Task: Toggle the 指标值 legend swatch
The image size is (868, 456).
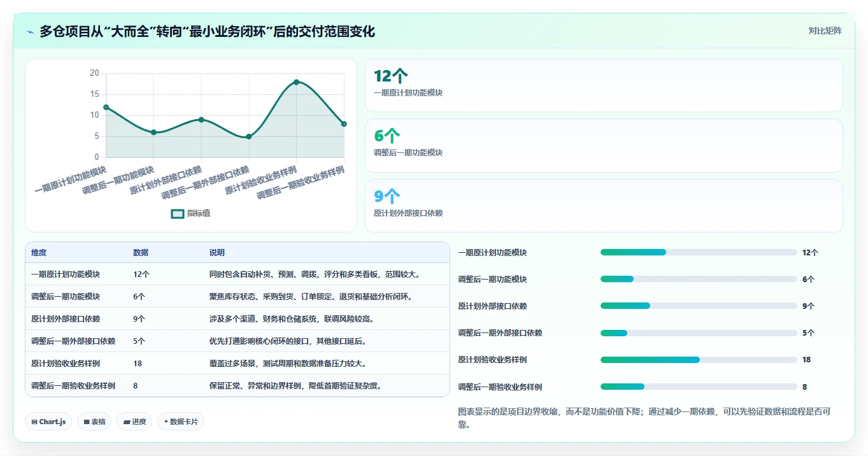Action: coord(178,213)
